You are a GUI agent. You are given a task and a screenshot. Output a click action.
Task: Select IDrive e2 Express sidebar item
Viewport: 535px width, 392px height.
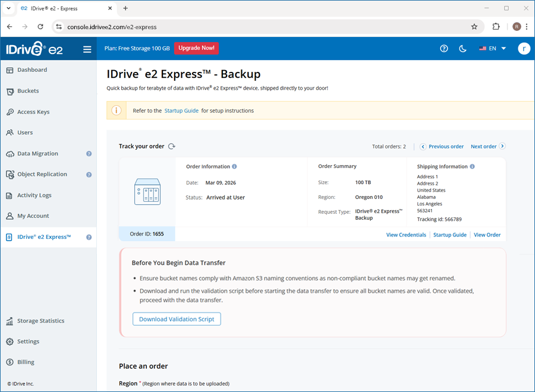tap(48, 237)
